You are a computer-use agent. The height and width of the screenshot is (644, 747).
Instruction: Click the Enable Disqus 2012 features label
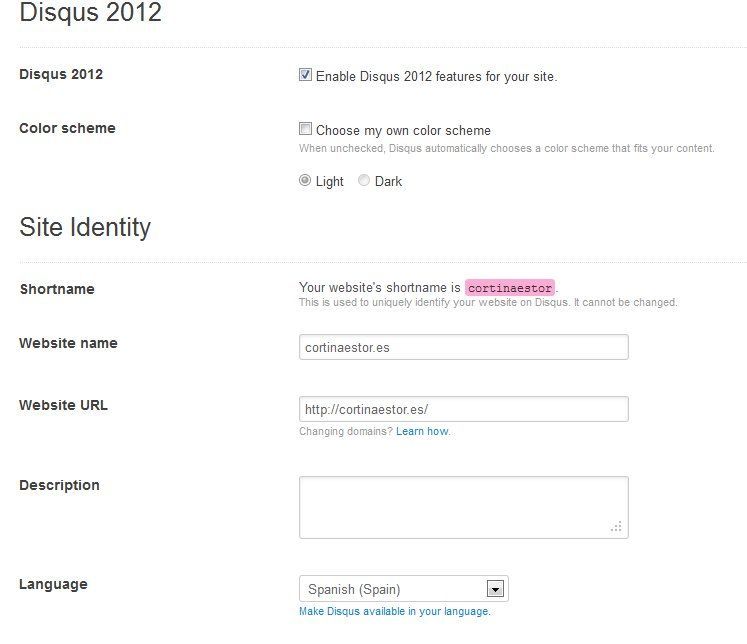pyautogui.click(x=436, y=76)
